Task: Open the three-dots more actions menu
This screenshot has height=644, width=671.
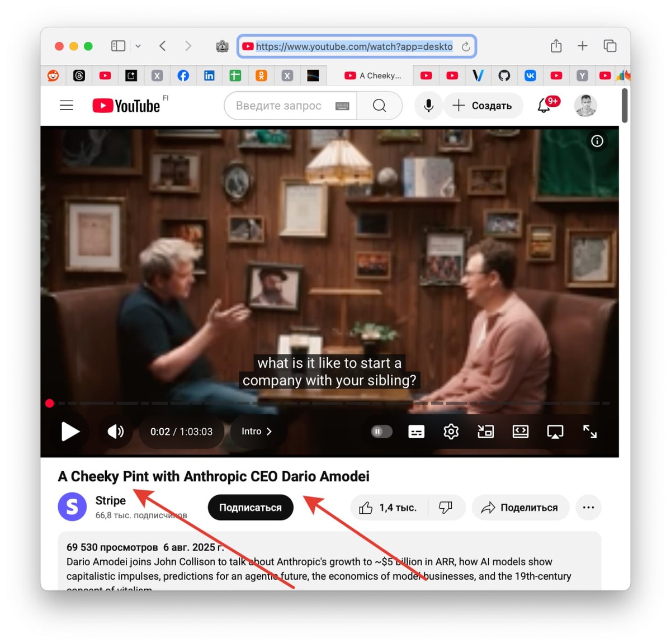Action: pos(588,508)
